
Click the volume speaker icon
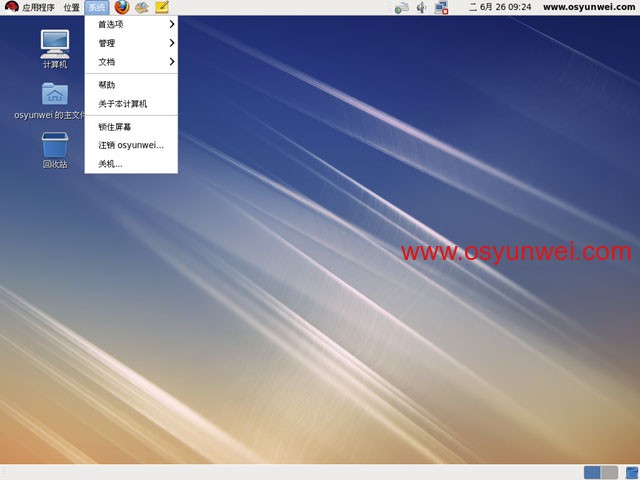pyautogui.click(x=421, y=7)
